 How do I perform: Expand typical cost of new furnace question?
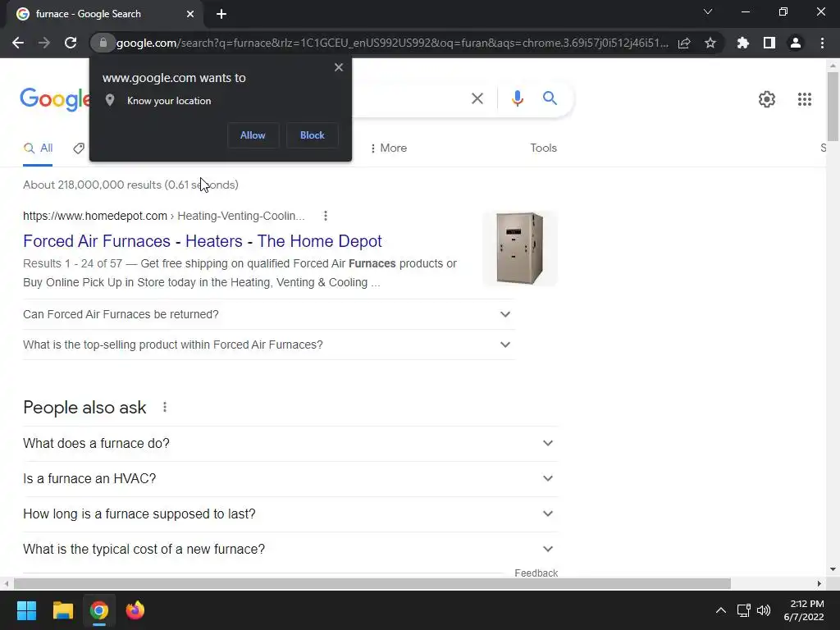[290, 549]
